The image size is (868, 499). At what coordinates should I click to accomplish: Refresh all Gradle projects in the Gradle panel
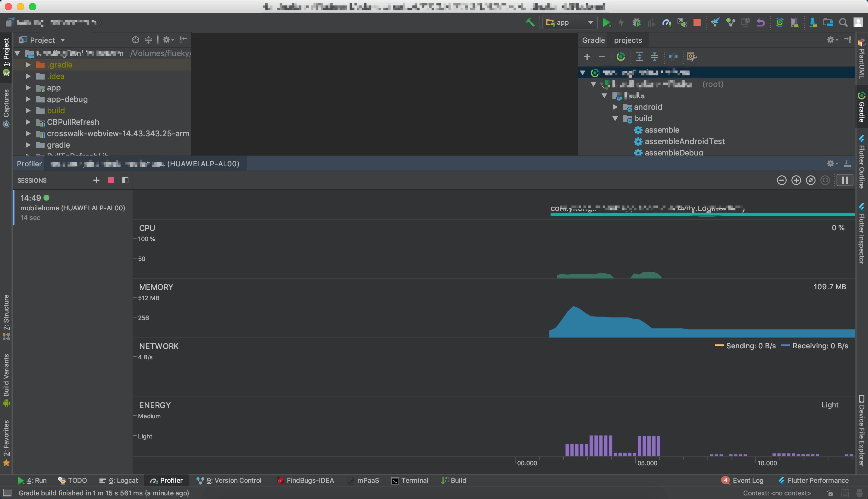[621, 57]
